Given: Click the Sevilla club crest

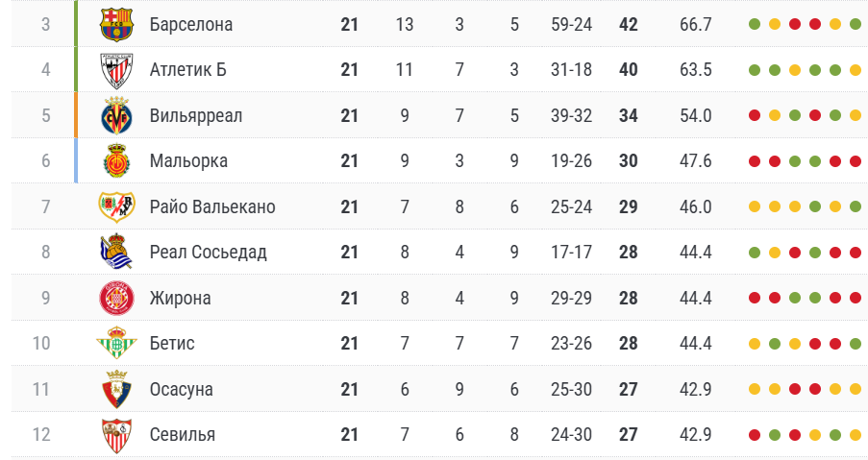Looking at the screenshot, I should click(116, 435).
